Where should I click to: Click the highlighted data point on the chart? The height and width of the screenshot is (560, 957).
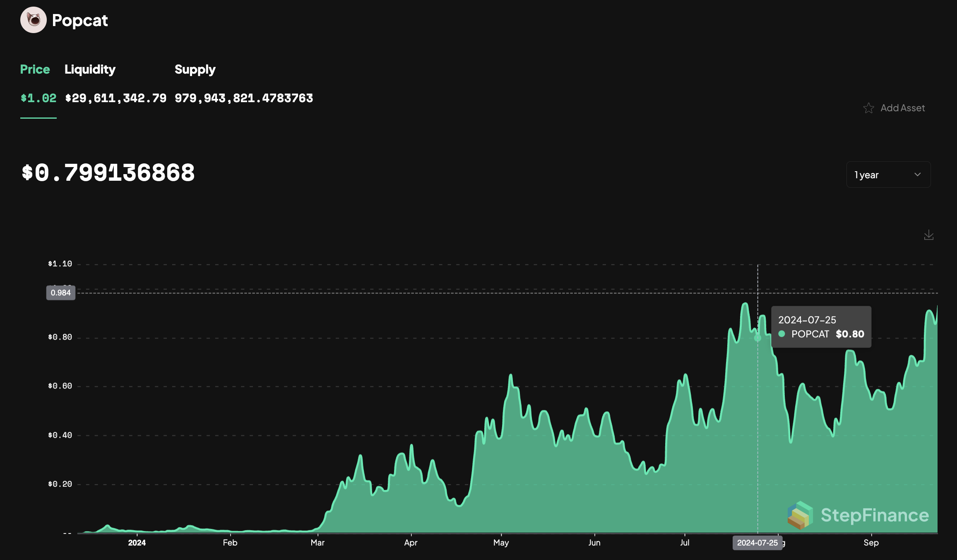(757, 338)
